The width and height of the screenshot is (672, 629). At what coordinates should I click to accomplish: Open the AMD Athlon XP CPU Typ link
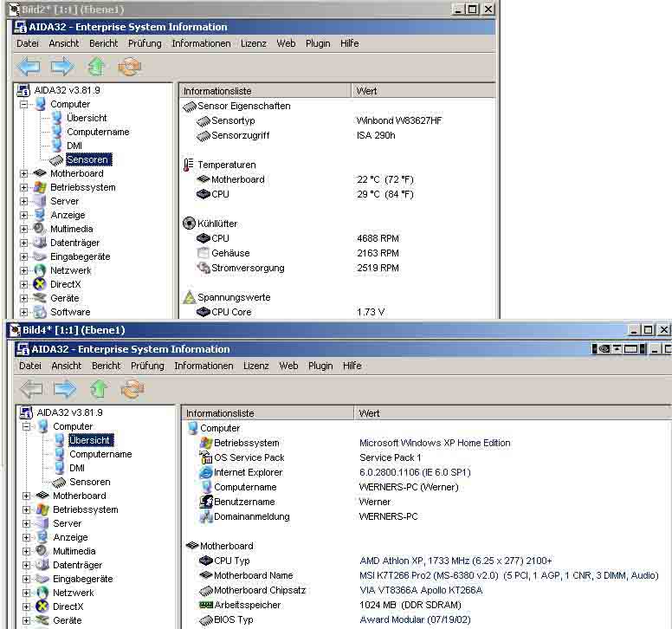[x=456, y=561]
